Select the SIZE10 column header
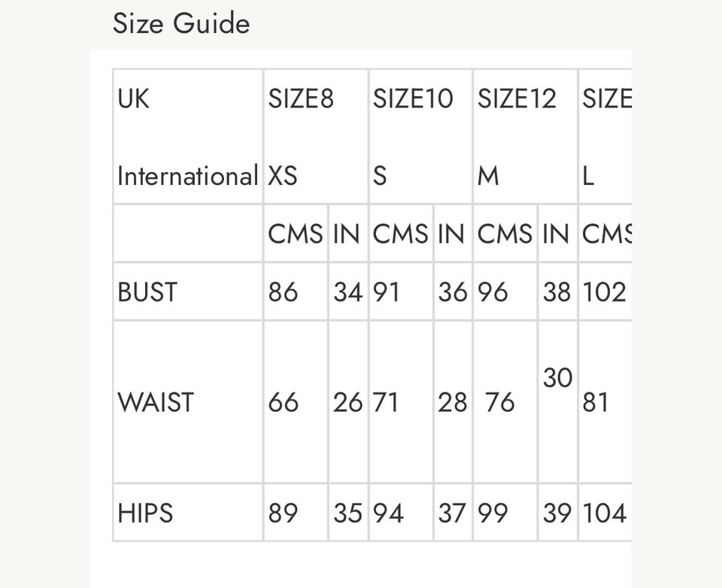Image resolution: width=722 pixels, height=588 pixels. coord(413,99)
